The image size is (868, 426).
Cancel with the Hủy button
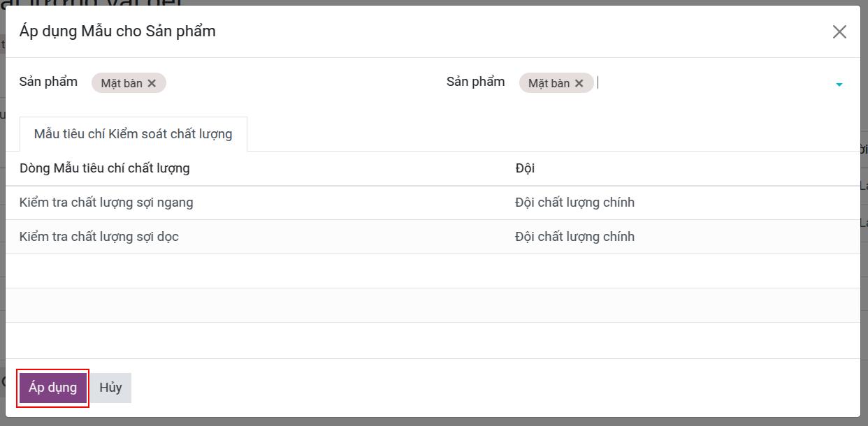click(x=110, y=388)
